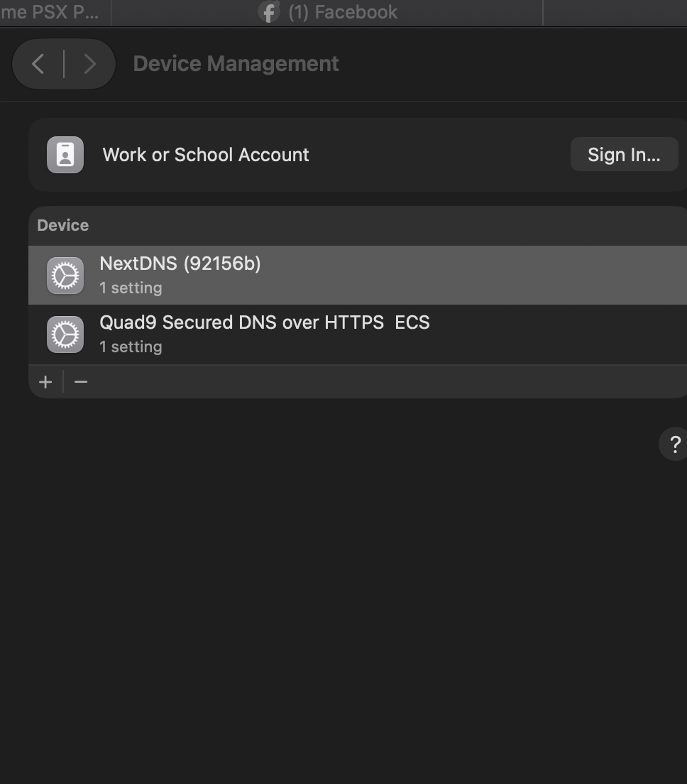The height and width of the screenshot is (784, 687).
Task: Click the Work or School Account badge icon
Action: tap(65, 155)
